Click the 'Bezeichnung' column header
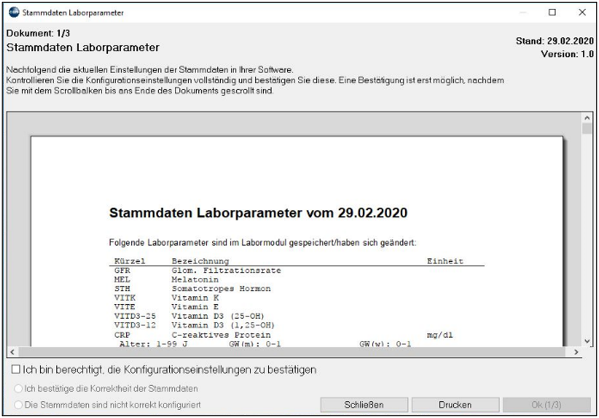The image size is (599, 418). pos(200,261)
